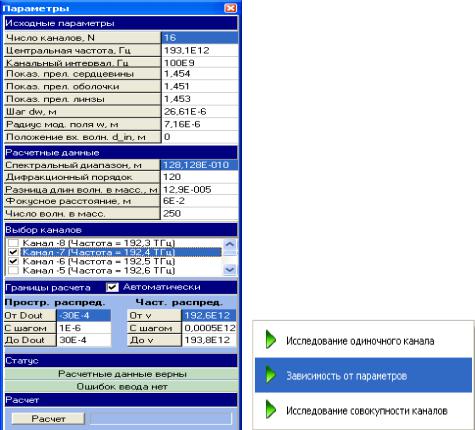Edit До v value 193,8E12
475x430 pixels.
[x=209, y=340]
